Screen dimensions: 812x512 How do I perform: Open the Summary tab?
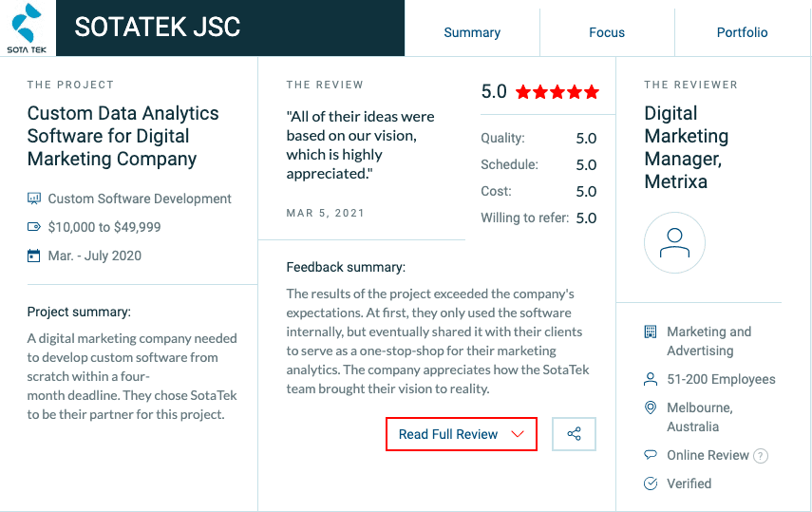(x=472, y=32)
